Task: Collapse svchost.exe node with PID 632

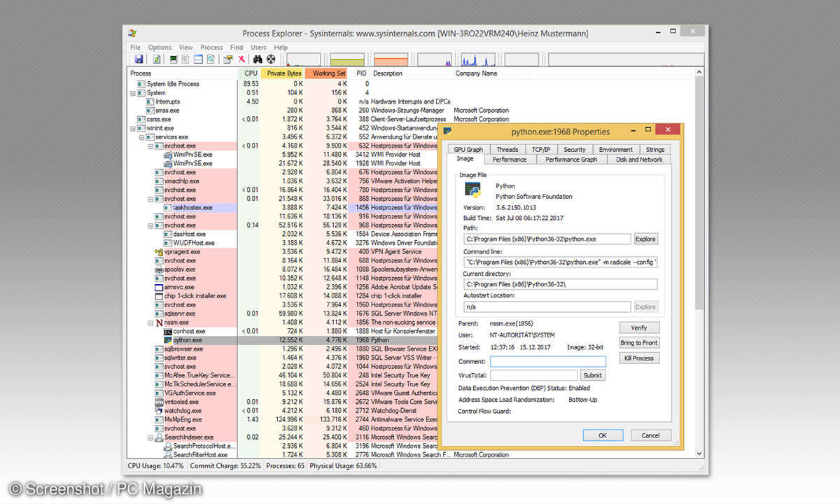Action: pos(150,146)
